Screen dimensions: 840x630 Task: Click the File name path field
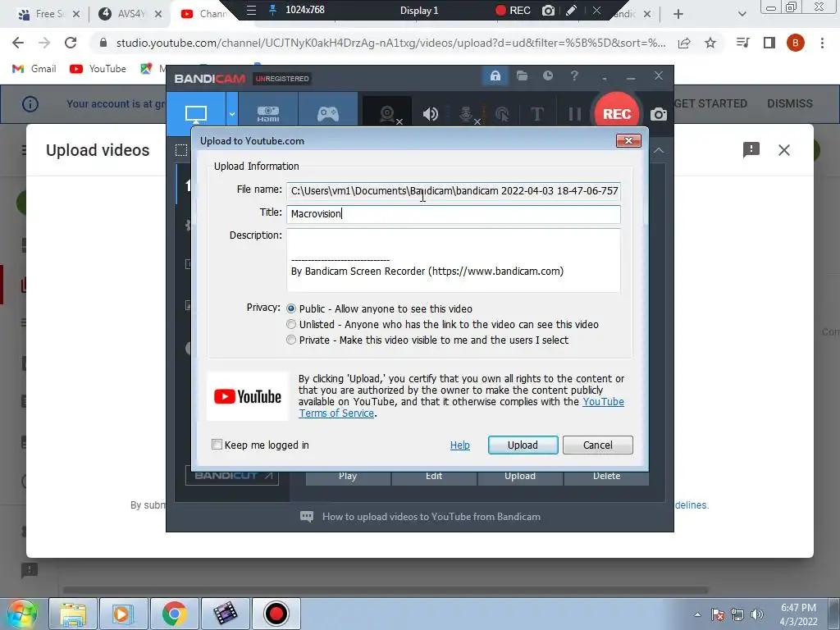click(453, 190)
